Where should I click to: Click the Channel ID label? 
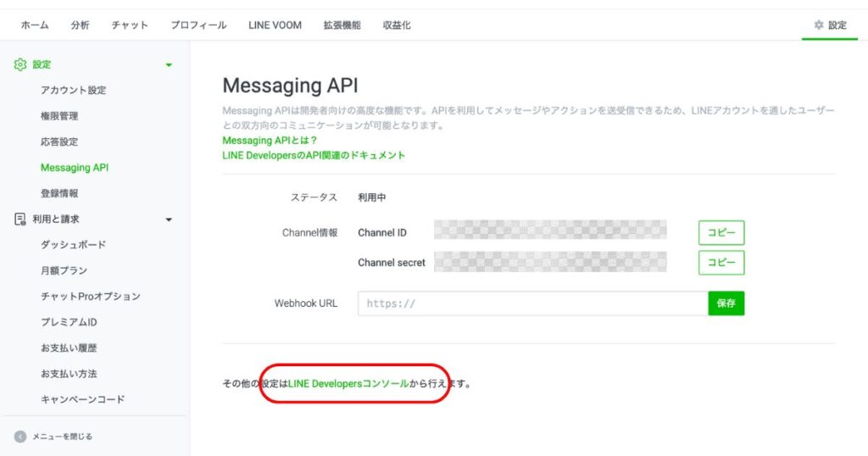pyautogui.click(x=382, y=233)
